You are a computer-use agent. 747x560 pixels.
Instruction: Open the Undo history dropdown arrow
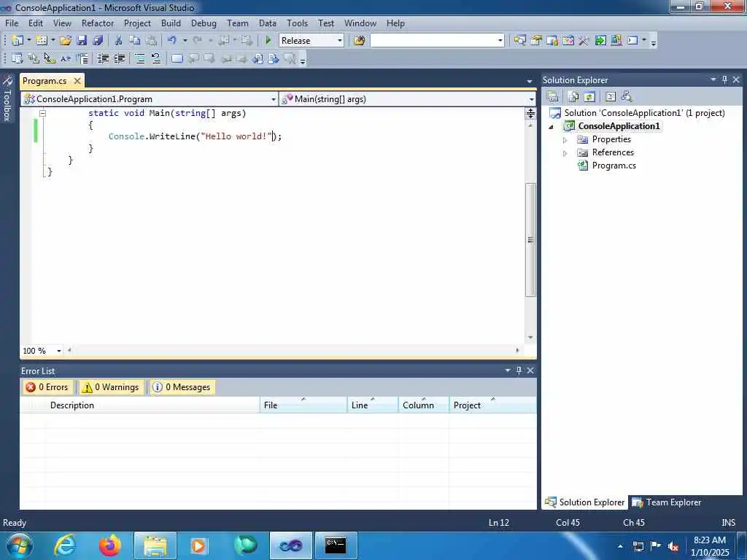(x=185, y=41)
